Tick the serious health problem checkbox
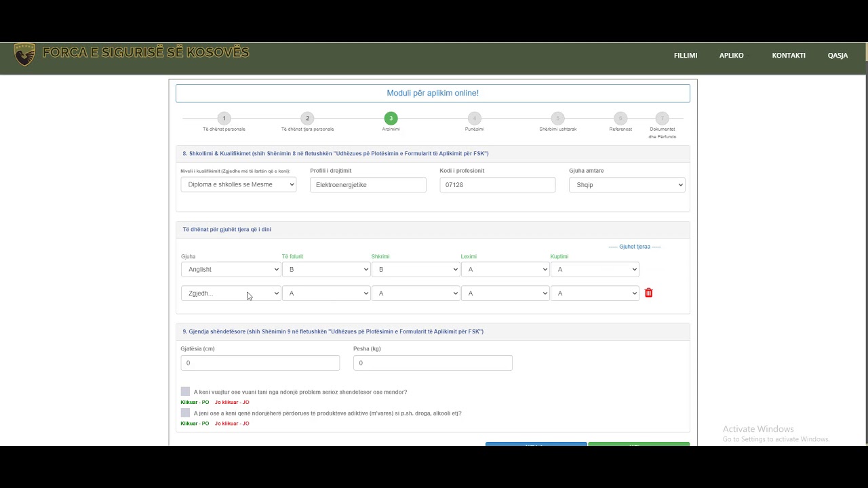868x488 pixels. (185, 391)
